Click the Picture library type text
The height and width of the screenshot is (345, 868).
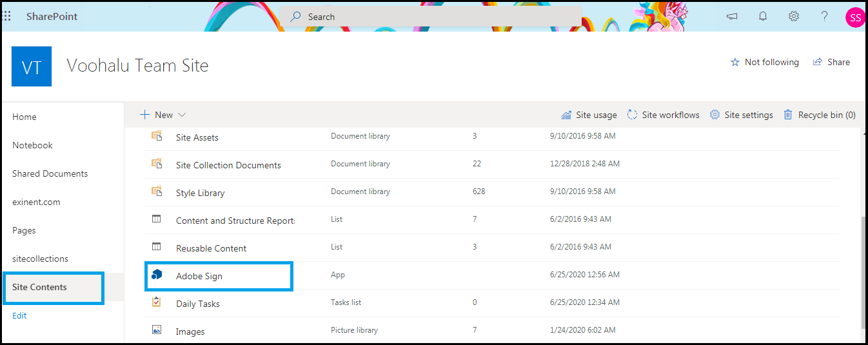coord(354,330)
